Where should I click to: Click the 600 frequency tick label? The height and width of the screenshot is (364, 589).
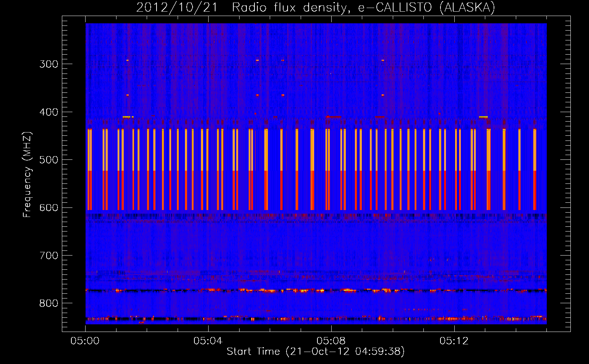tap(49, 208)
